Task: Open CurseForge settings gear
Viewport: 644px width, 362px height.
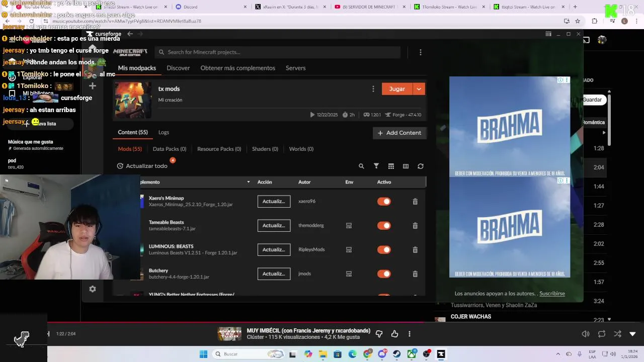Action: [93, 289]
